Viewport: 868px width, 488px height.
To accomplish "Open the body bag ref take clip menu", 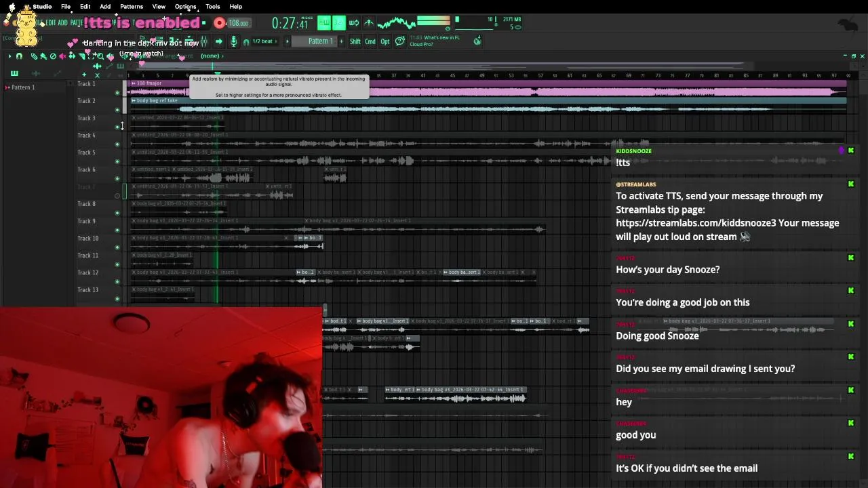I will 134,100.
